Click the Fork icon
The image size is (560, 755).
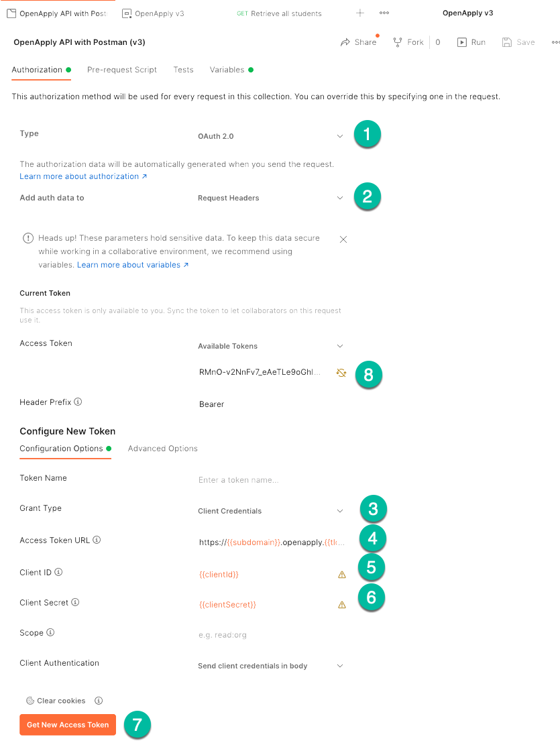point(397,42)
